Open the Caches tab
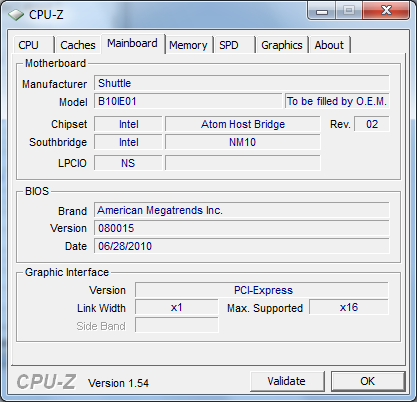Image resolution: width=417 pixels, height=402 pixels. click(78, 45)
